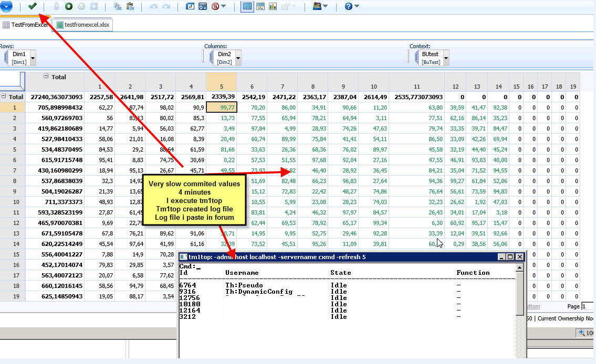The image size is (596, 364).
Task: Collapse the Total column header
Action: pos(46,77)
